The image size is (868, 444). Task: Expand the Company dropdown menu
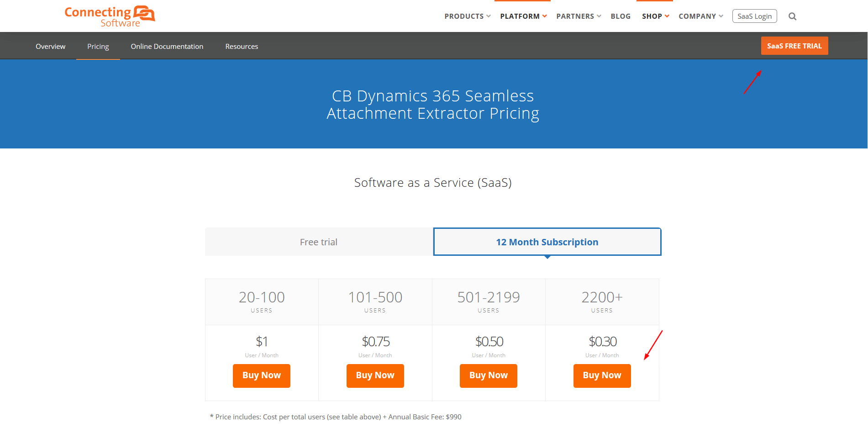click(701, 16)
